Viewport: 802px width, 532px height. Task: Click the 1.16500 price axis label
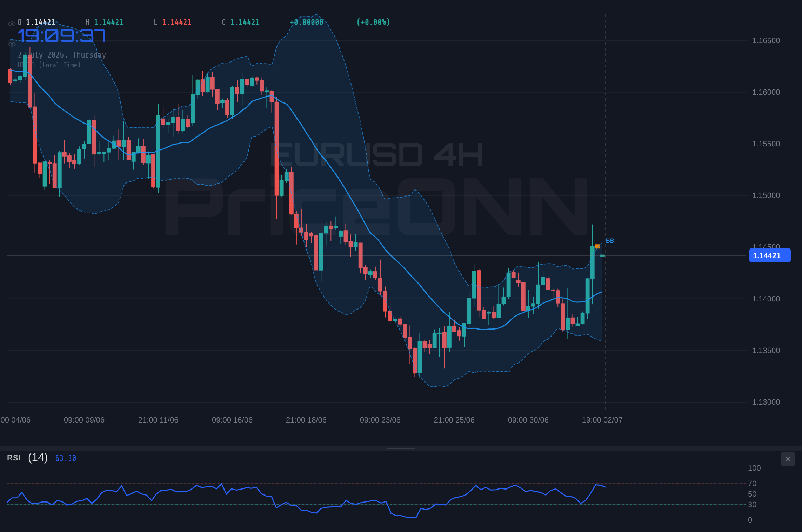(766, 41)
